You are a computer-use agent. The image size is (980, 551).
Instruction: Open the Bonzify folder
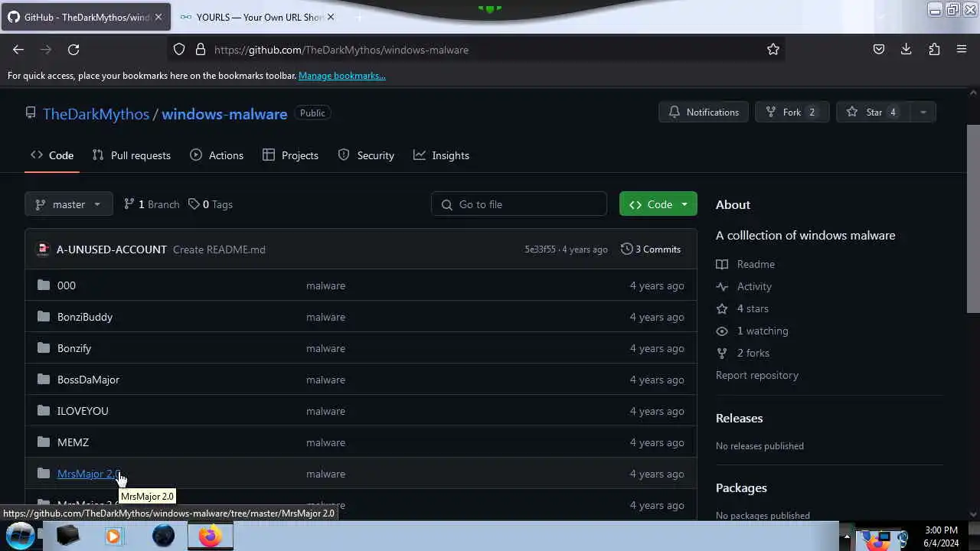tap(74, 348)
